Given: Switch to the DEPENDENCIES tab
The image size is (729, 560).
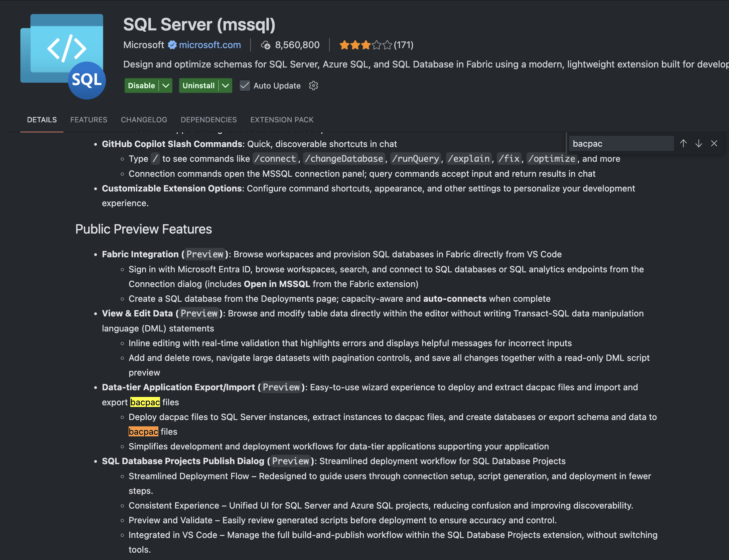Looking at the screenshot, I should tap(209, 120).
